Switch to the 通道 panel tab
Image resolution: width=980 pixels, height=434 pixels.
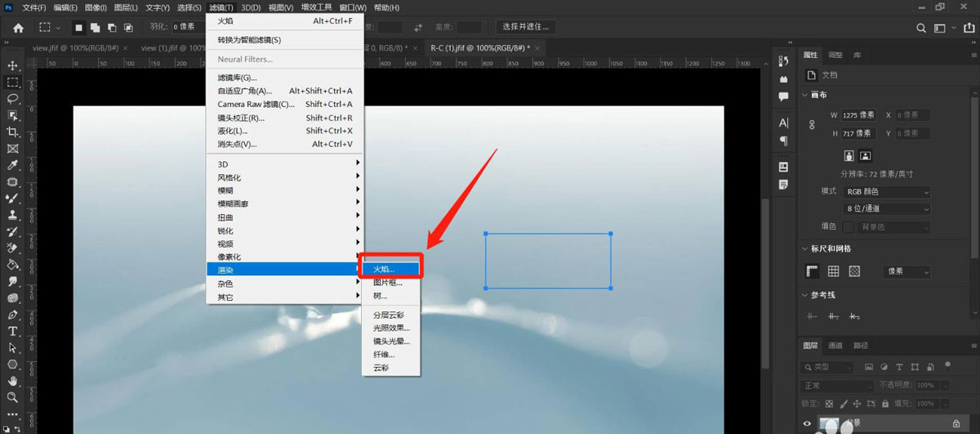tap(835, 346)
